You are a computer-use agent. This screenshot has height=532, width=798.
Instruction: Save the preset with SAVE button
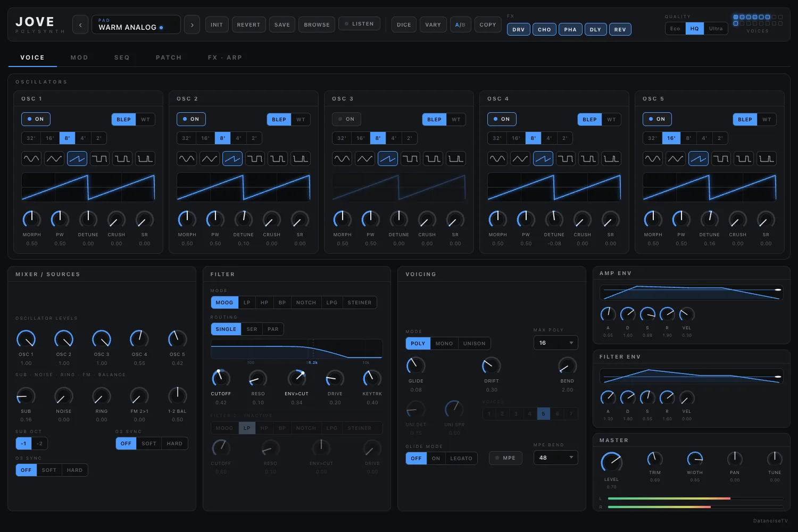tap(282, 24)
